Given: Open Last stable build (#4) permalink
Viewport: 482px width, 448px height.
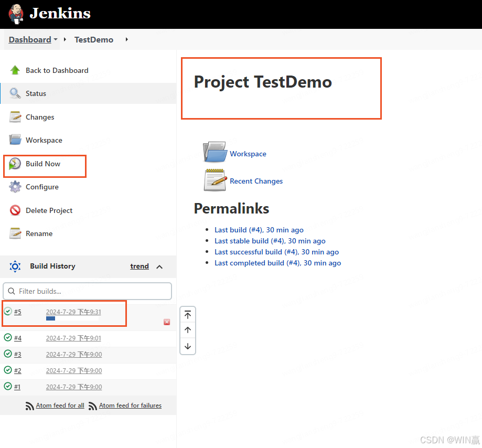Looking at the screenshot, I should click(x=270, y=241).
